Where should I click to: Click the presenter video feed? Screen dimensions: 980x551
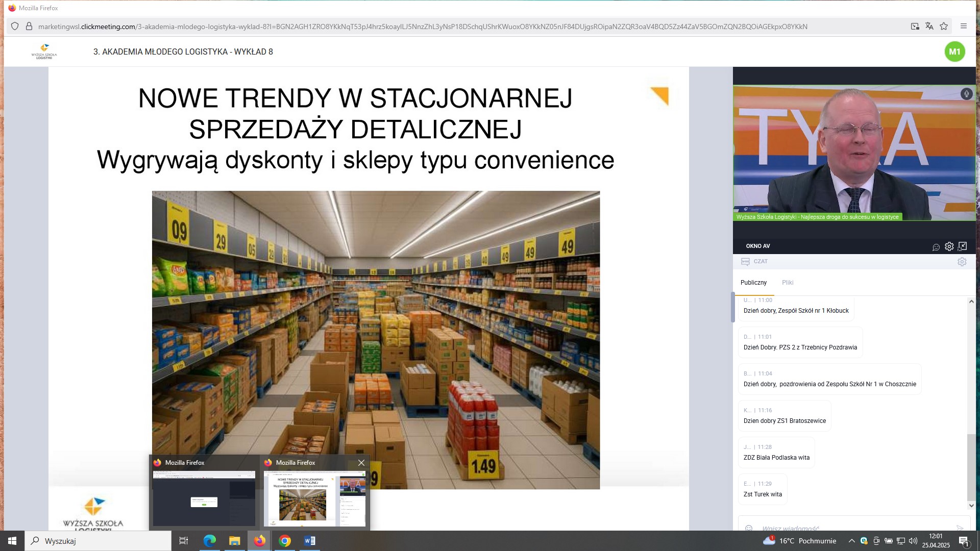coord(854,153)
